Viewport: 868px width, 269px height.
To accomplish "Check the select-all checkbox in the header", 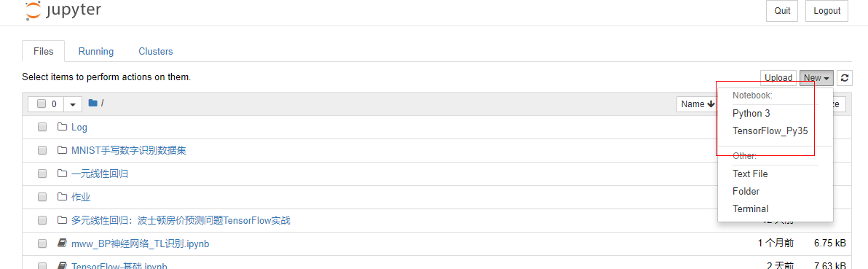I will pos(41,104).
